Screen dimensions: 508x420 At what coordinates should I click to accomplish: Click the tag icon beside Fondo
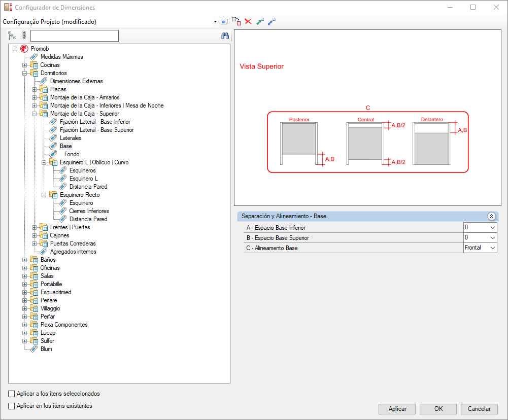53,154
